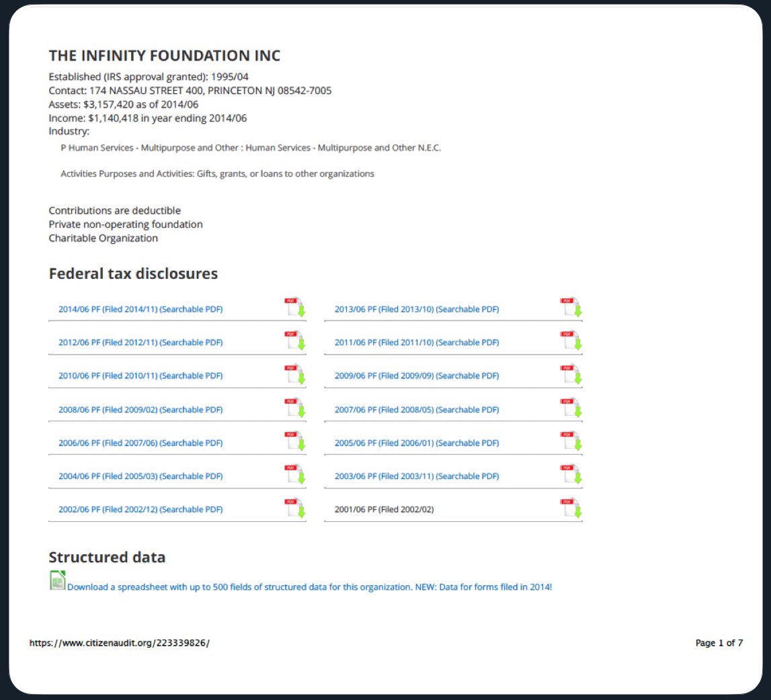This screenshot has width=771, height=700.
Task: Click 'Charitable Organization' text
Action: [104, 238]
